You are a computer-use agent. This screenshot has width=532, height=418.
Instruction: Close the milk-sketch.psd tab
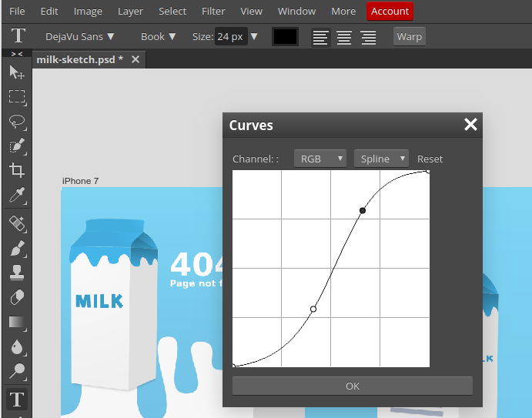(136, 60)
